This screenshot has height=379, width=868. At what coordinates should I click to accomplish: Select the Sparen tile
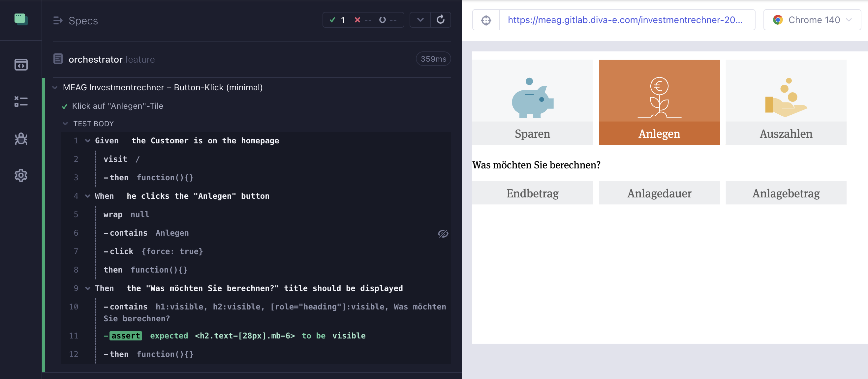[x=532, y=102]
